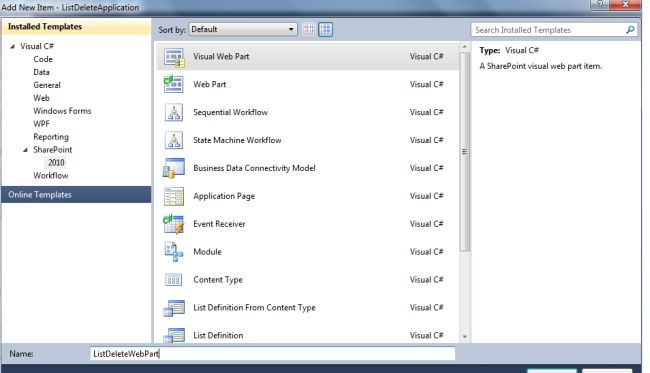Select the 2010 SharePoint node
The height and width of the screenshot is (373, 650).
click(x=56, y=162)
